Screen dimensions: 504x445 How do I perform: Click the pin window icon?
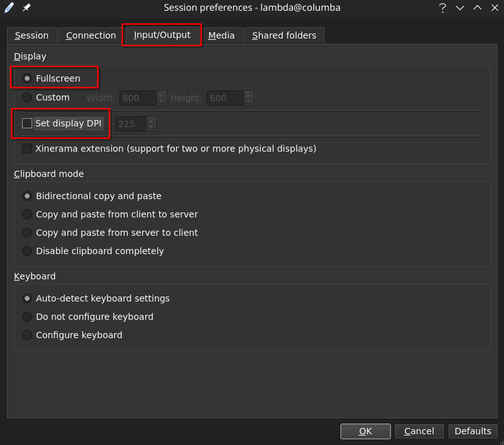[27, 8]
